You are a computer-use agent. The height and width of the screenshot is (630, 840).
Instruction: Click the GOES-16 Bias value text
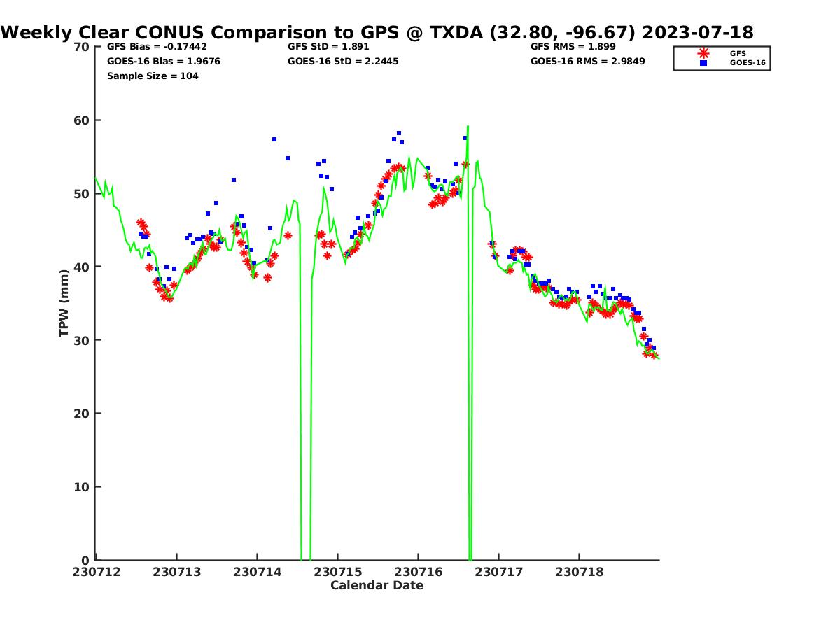tap(163, 61)
